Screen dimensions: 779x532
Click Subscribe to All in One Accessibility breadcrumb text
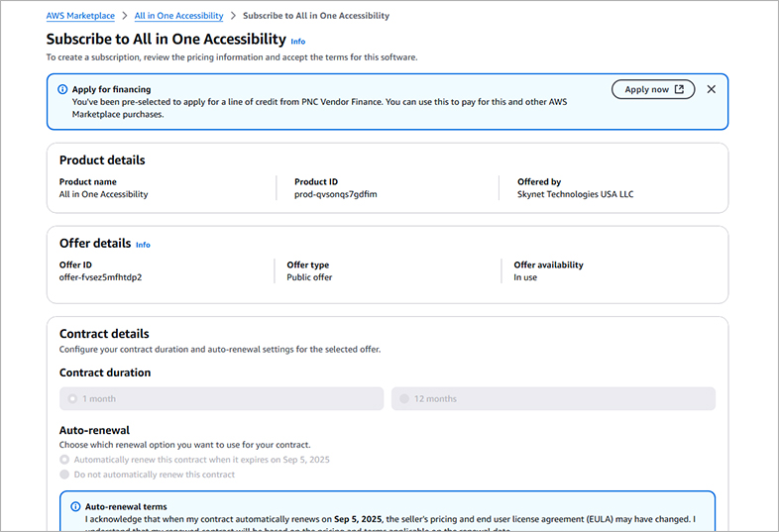pyautogui.click(x=316, y=16)
